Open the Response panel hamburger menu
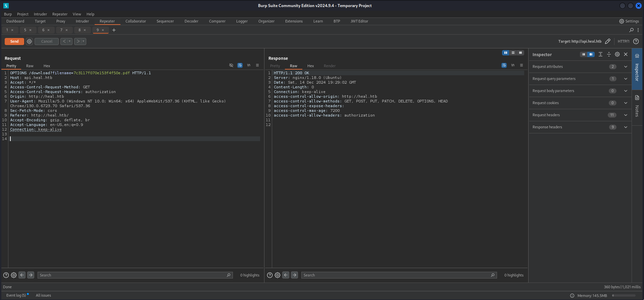 coord(522,66)
